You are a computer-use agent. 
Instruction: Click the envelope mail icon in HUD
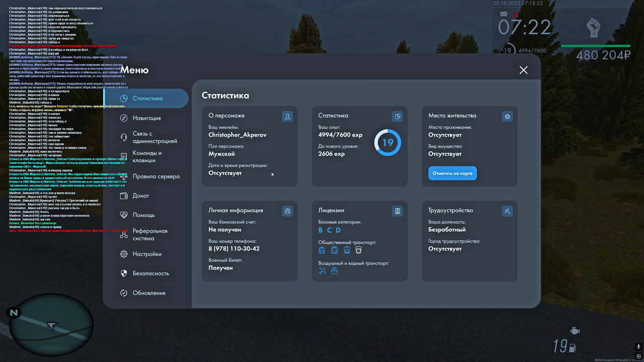coord(504,14)
